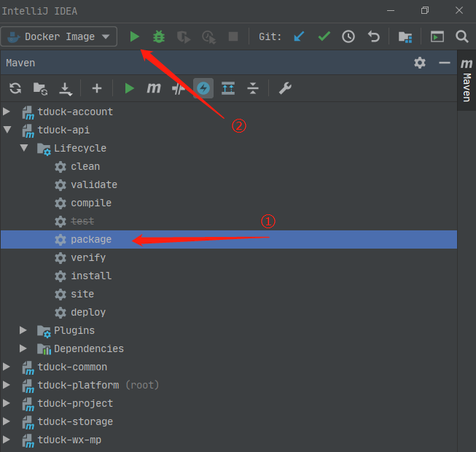
Task: Select the tduck-wx-mp module label
Action: 69,440
